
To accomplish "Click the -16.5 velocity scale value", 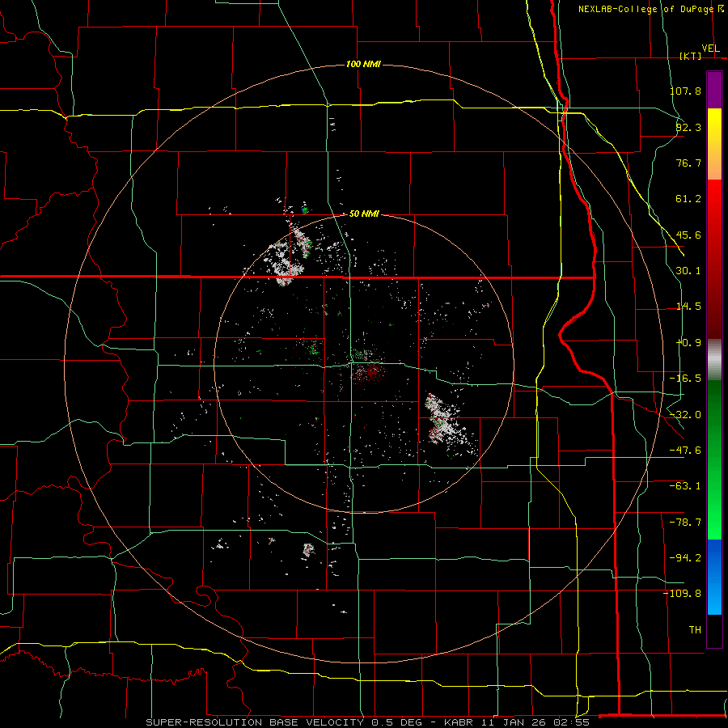I will pyautogui.click(x=685, y=379).
